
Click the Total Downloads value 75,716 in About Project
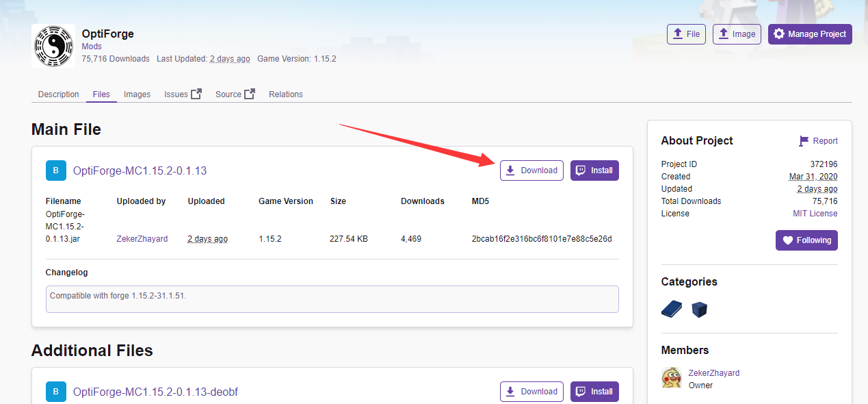[x=824, y=201]
